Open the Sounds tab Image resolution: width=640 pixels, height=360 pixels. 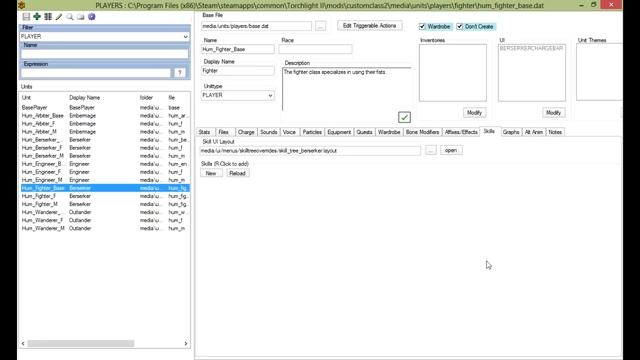pos(269,132)
